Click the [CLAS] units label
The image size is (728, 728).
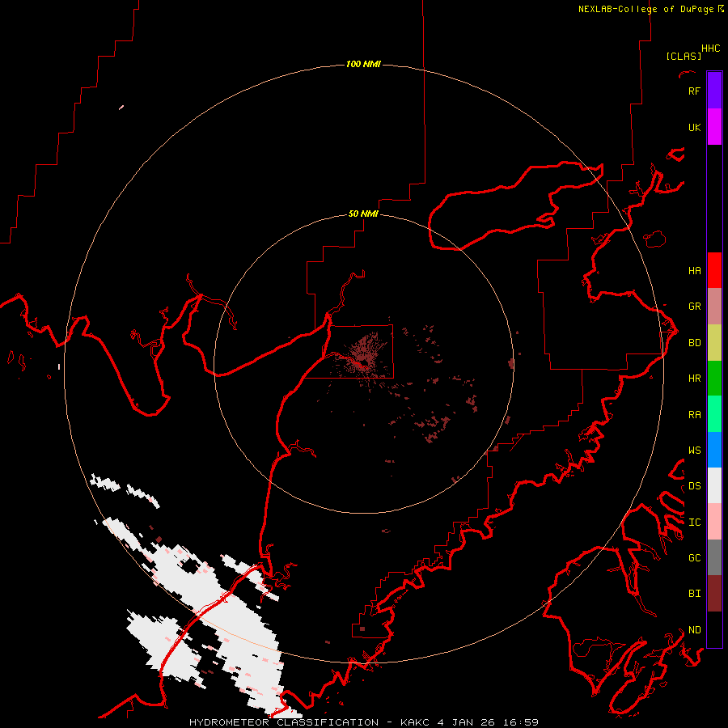click(684, 56)
